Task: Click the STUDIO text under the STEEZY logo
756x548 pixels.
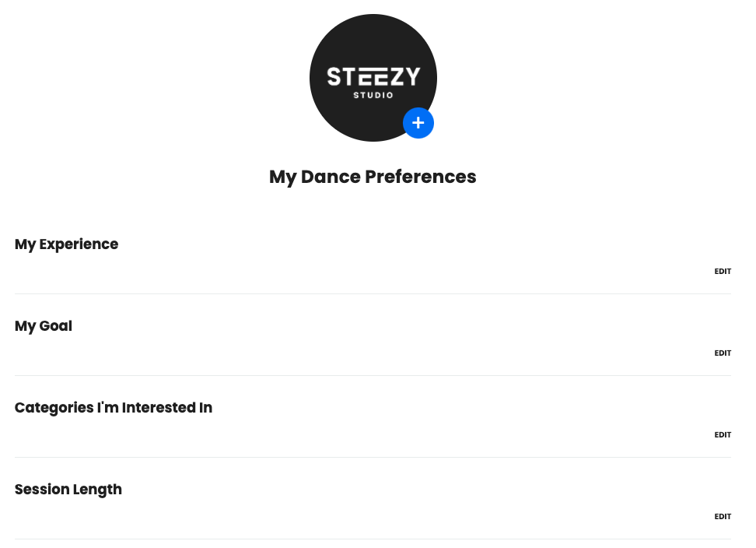Action: [x=373, y=96]
